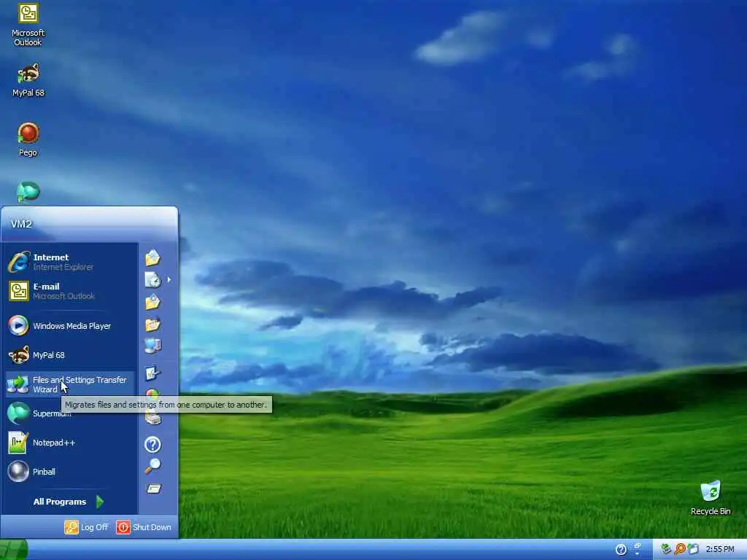Click the red Shut Down power icon
747x560 pixels.
coord(123,527)
